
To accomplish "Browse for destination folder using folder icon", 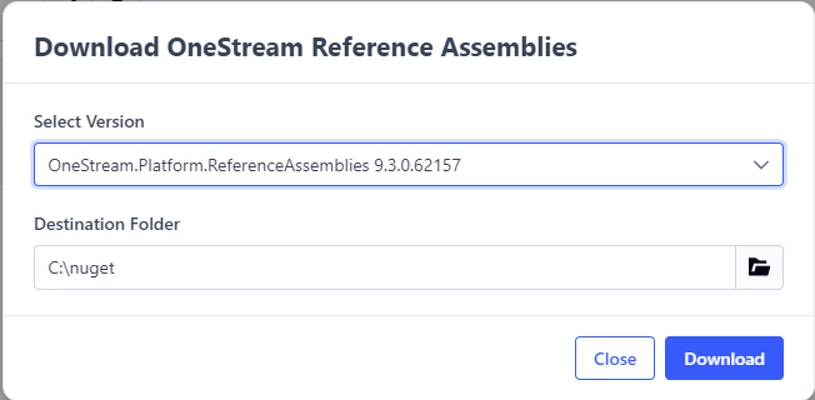I will 759,268.
